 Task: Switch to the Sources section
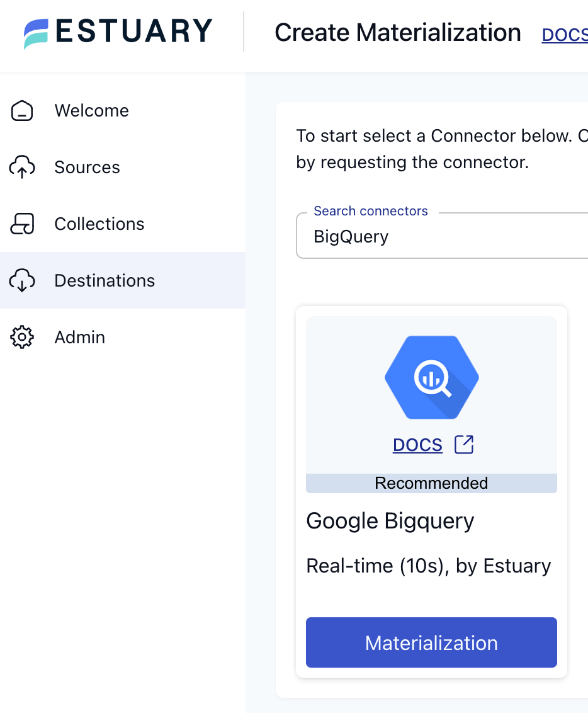(x=88, y=167)
